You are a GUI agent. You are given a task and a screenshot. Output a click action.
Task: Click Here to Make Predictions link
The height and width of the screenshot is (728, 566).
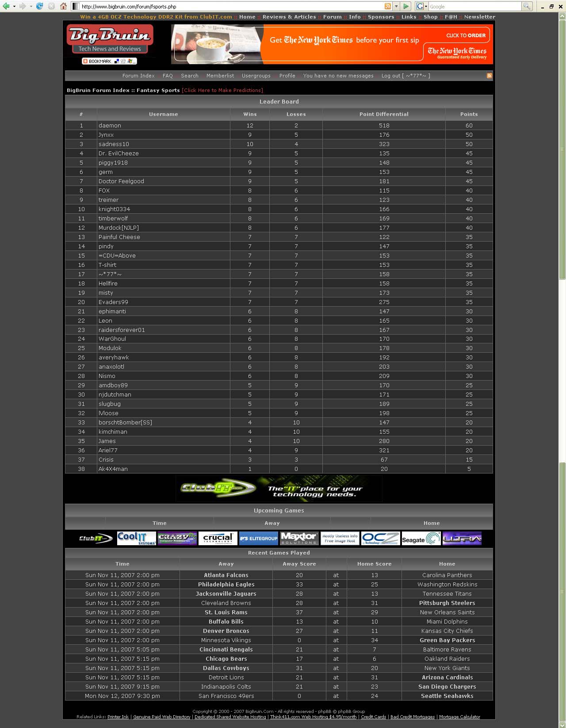[222, 90]
